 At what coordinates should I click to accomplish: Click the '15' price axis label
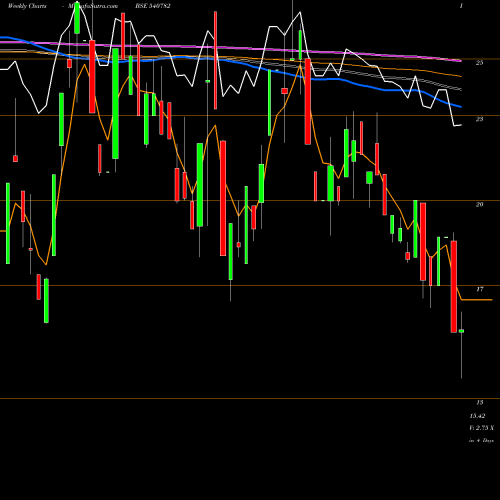[479, 403]
